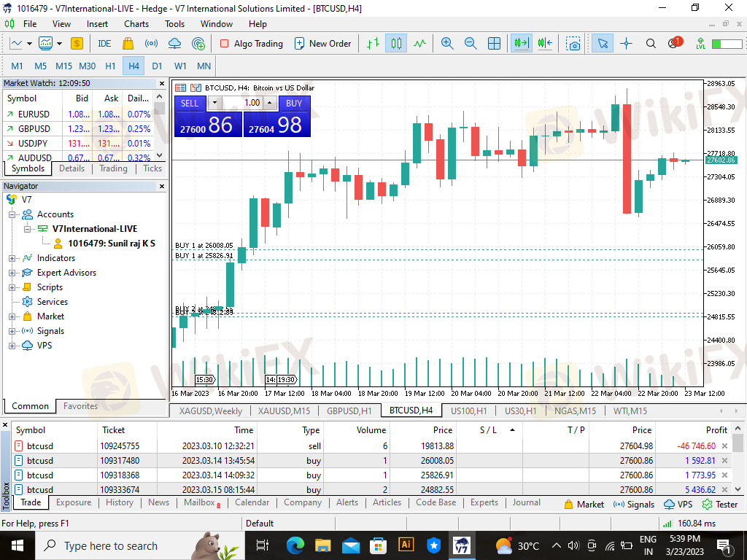Viewport: 747px width, 560px height.
Task: Expand the Indicators tree node
Action: 12,259
